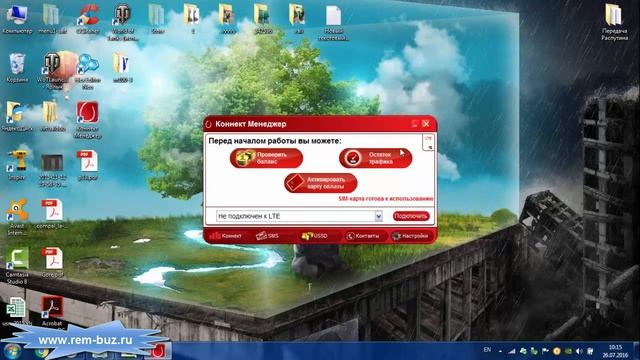Screen dimensions: 640x360
Task: Minimize the Коннект Менеджер window
Action: pyautogui.click(x=415, y=124)
